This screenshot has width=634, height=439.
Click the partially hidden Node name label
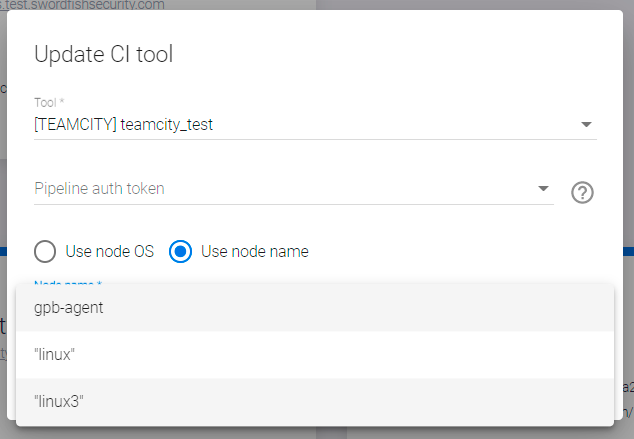(68, 281)
